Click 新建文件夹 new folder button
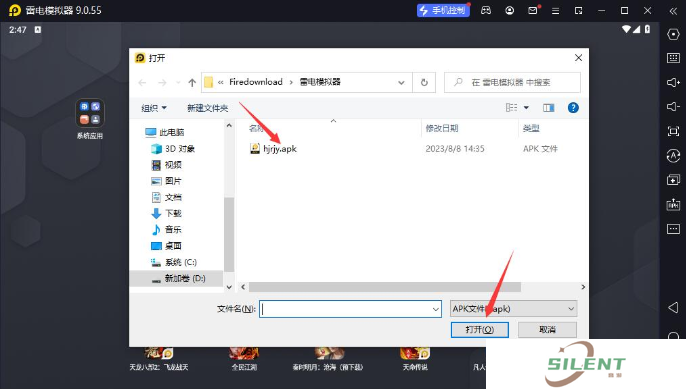 click(x=207, y=108)
